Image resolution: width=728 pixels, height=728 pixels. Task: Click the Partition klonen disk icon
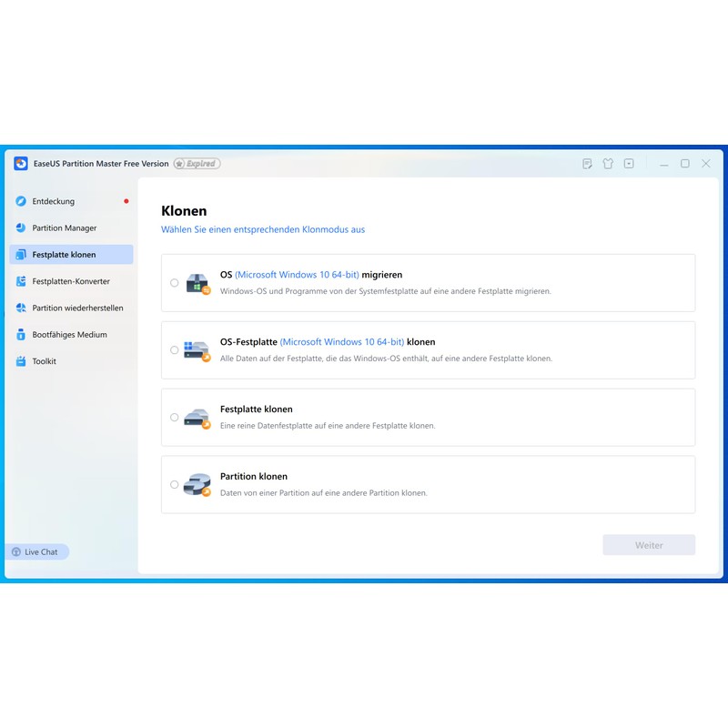pyautogui.click(x=197, y=485)
